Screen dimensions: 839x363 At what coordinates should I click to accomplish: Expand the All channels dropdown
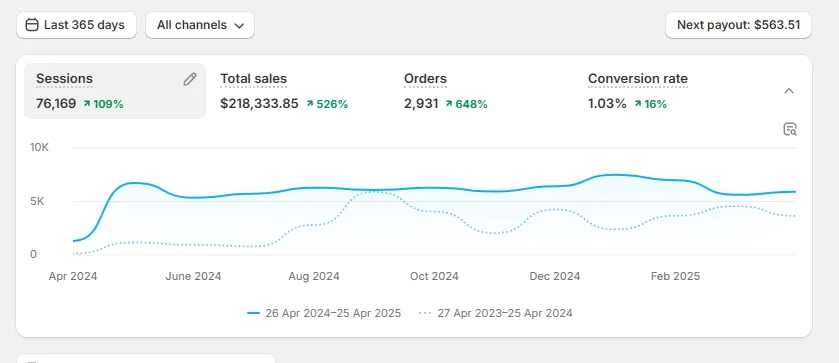point(200,25)
